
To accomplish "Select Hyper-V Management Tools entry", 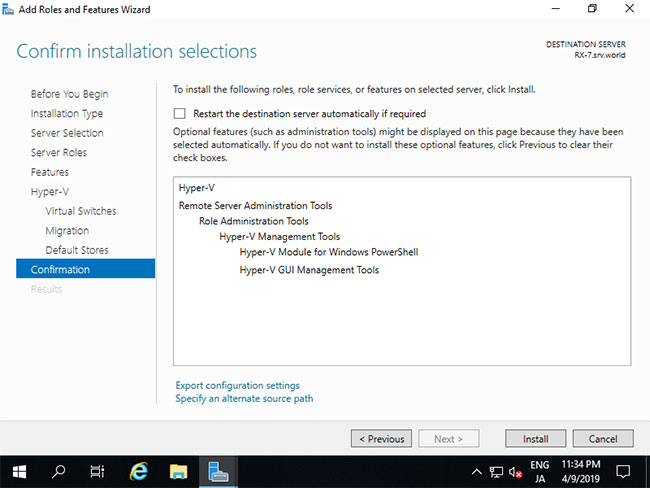I will [279, 236].
